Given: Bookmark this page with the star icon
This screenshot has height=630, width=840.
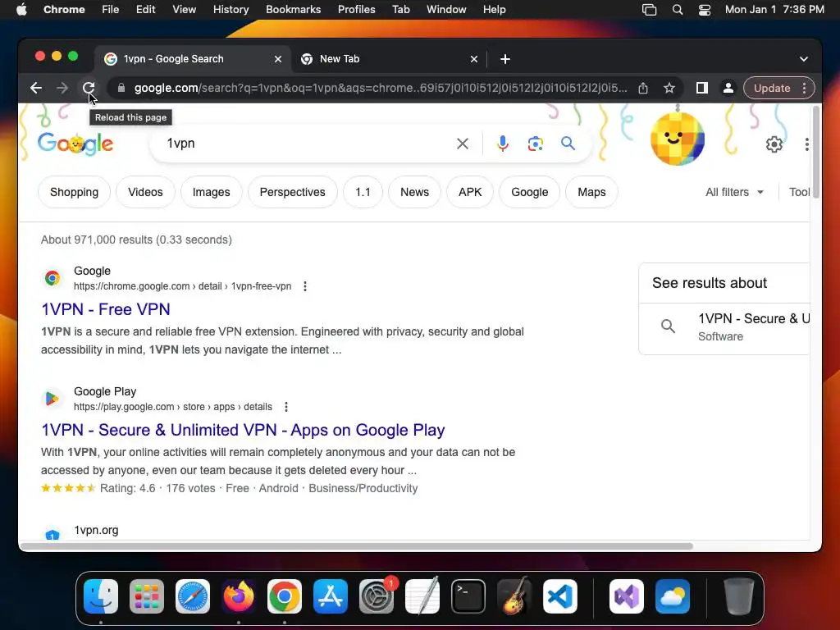Looking at the screenshot, I should pyautogui.click(x=669, y=88).
